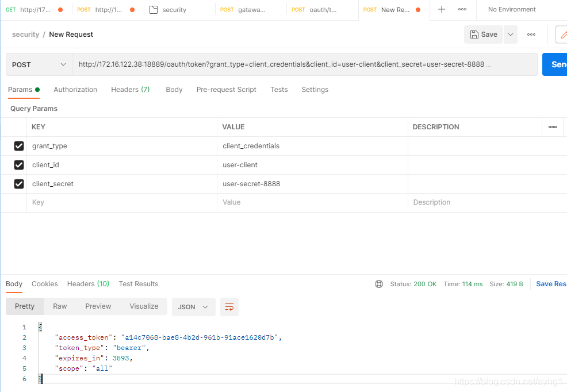Click the Size: 419 B indicator
This screenshot has height=392, width=567.
(506, 284)
